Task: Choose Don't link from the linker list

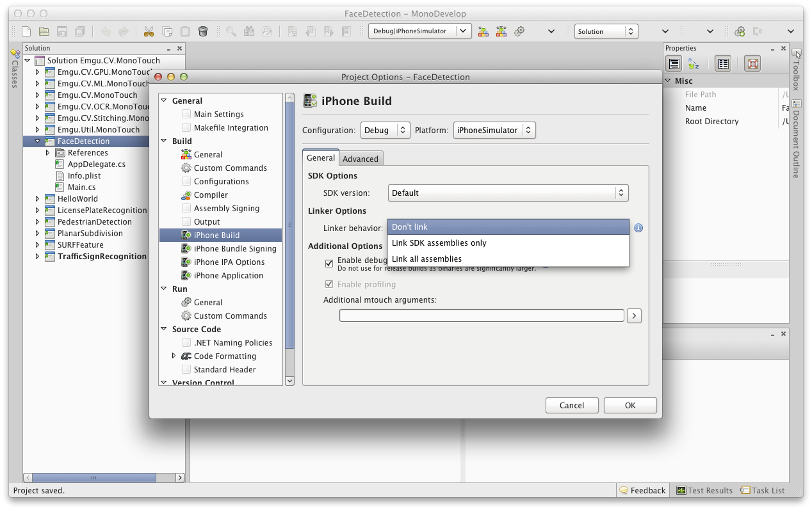Action: pos(509,227)
